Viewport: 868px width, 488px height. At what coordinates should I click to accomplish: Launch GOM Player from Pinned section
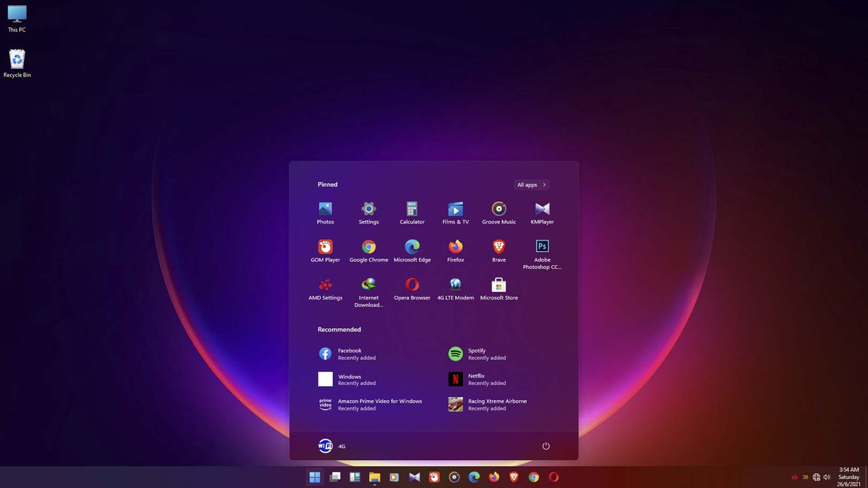(x=325, y=251)
